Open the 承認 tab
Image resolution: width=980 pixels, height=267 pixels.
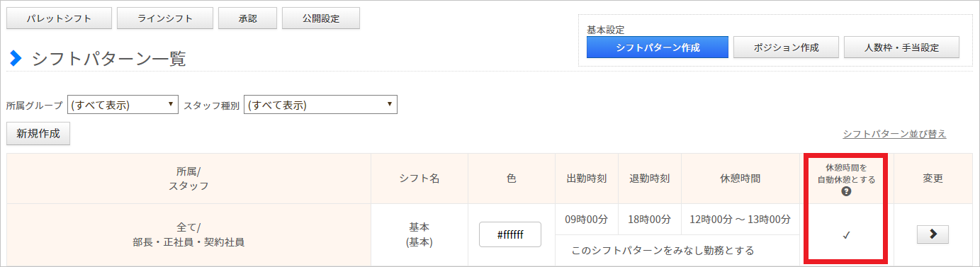click(x=247, y=18)
